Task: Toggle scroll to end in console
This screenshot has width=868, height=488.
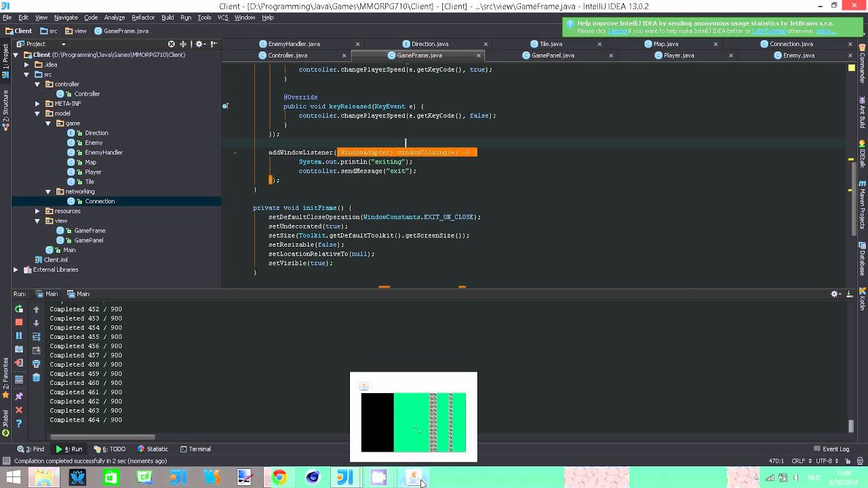Action: [x=37, y=350]
